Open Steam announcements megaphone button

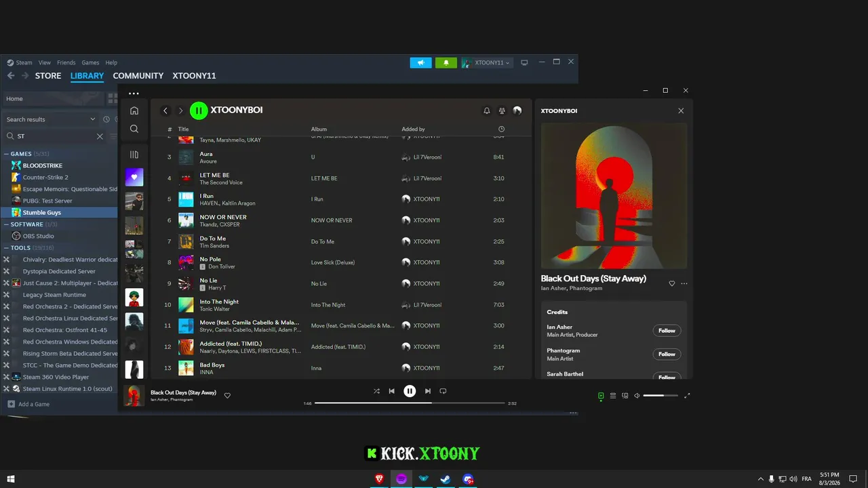pos(420,62)
